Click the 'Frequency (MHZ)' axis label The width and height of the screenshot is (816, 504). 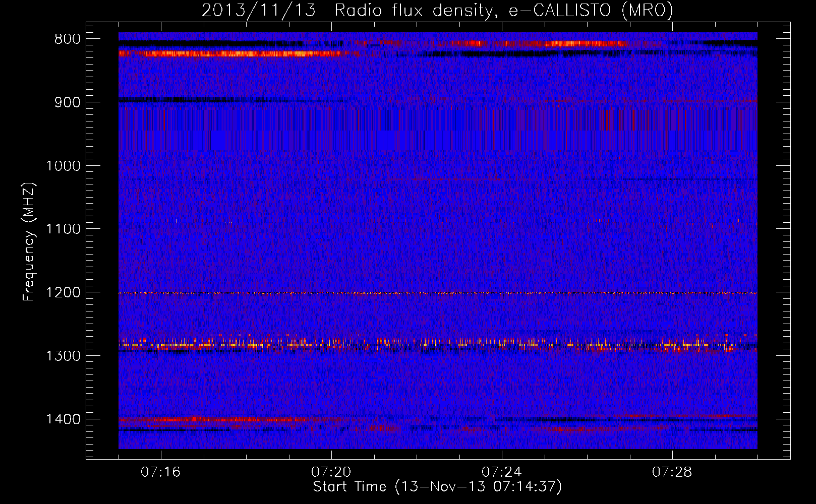click(29, 242)
